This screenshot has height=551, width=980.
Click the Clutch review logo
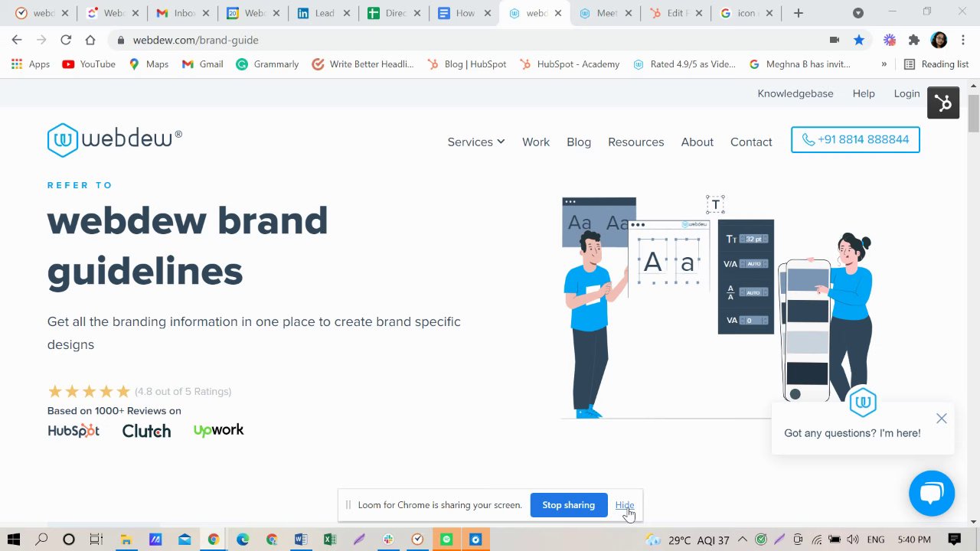tap(146, 431)
